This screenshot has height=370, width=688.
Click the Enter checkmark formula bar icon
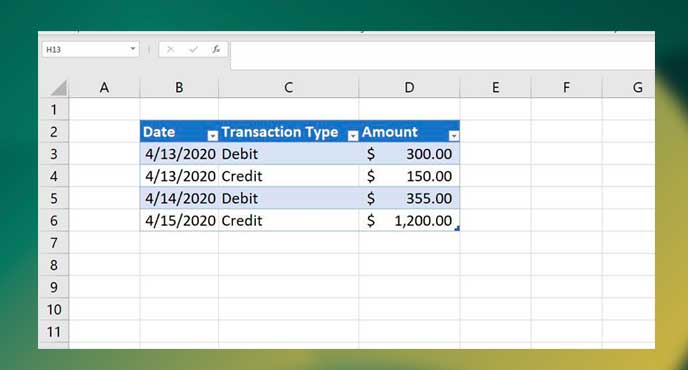click(193, 50)
